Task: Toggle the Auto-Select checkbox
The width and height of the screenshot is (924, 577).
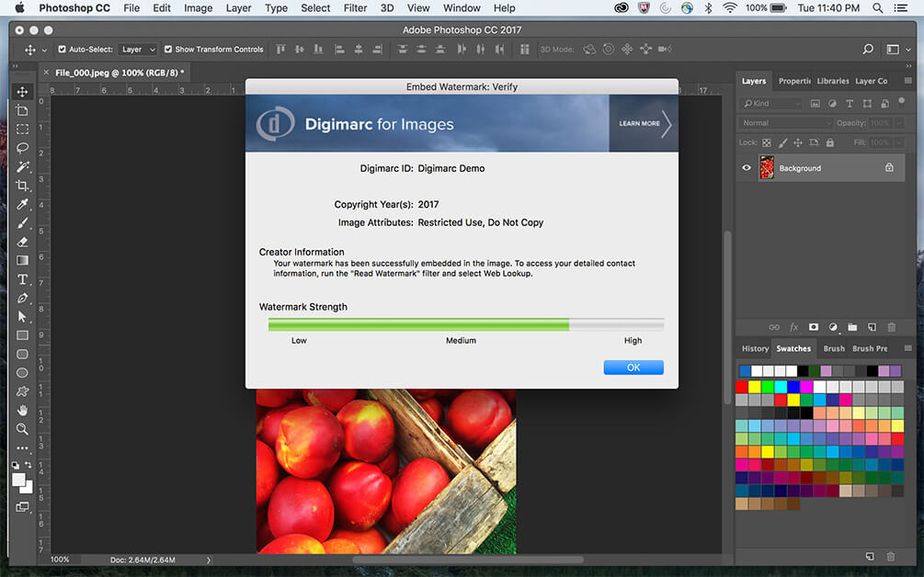Action: pyautogui.click(x=62, y=50)
